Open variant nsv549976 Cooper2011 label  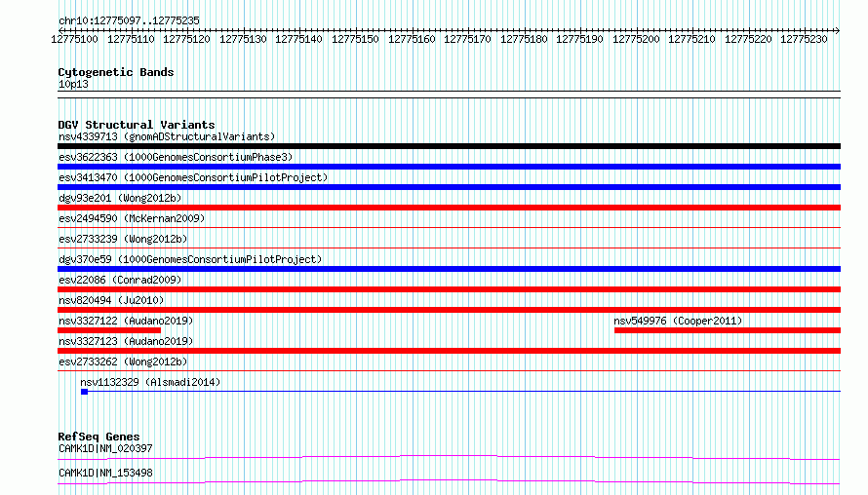coord(678,321)
